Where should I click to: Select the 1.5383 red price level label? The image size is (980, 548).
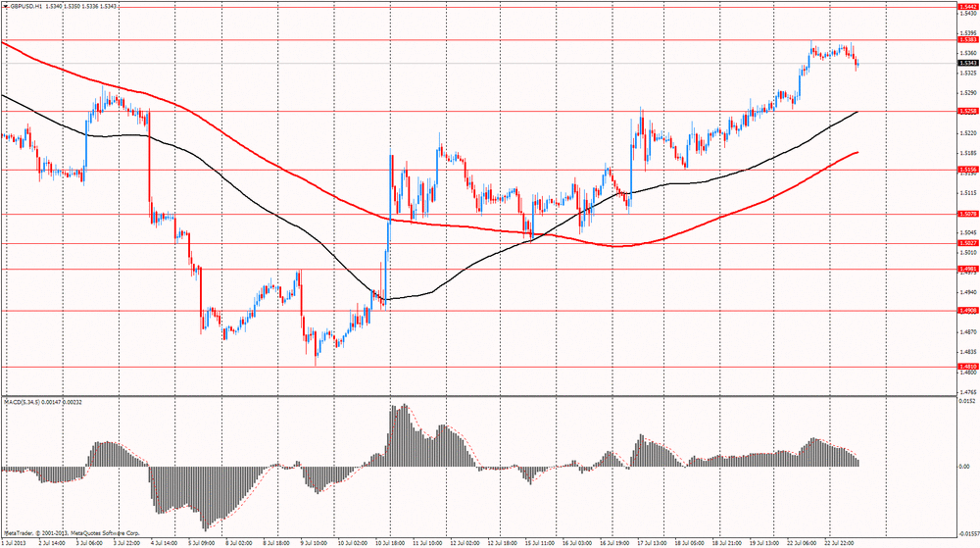(x=967, y=39)
